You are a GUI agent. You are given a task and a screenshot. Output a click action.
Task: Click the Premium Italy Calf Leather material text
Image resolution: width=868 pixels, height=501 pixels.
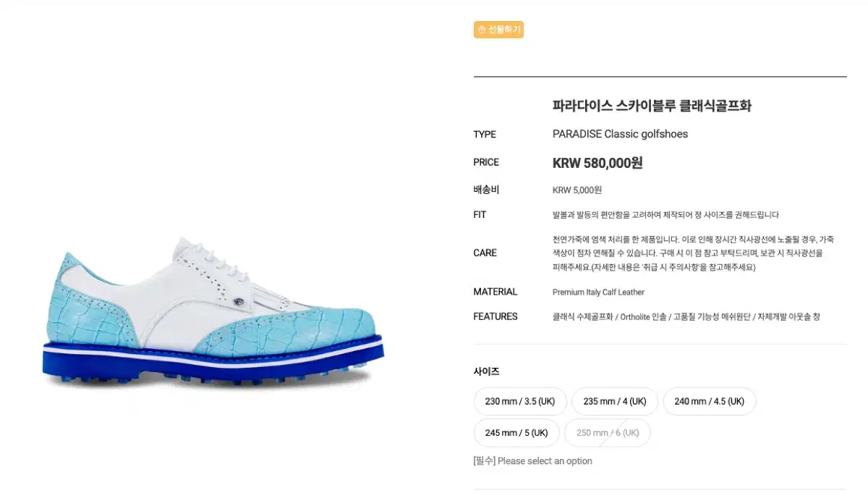pyautogui.click(x=598, y=292)
